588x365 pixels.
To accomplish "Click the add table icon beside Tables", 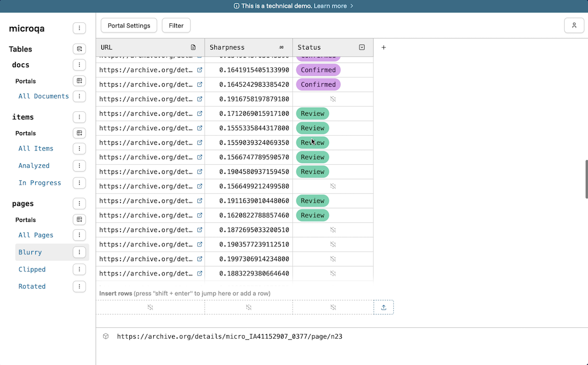I will [x=79, y=48].
